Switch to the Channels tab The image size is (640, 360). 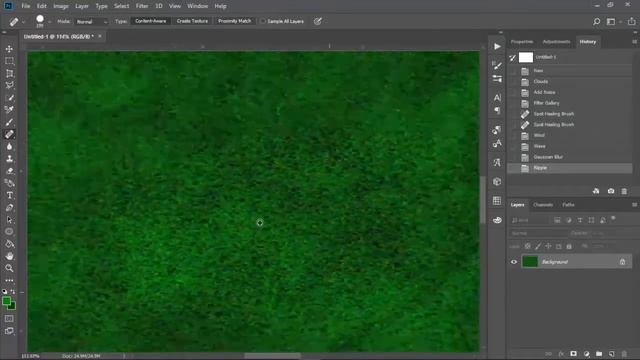(x=543, y=205)
